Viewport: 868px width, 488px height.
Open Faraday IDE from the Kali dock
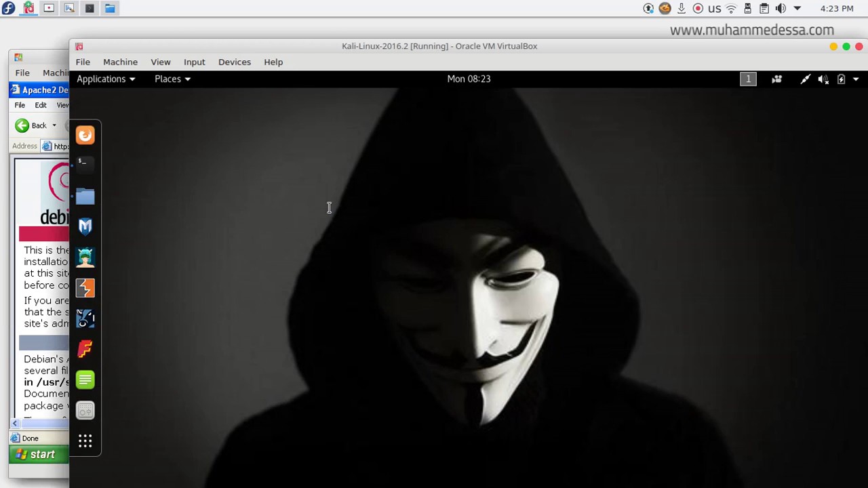pos(85,349)
